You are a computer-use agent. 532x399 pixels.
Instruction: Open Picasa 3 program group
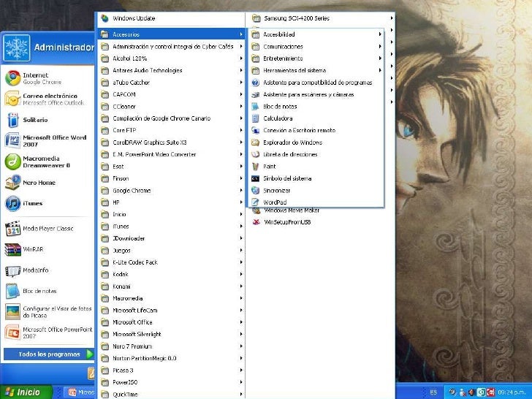coord(171,370)
